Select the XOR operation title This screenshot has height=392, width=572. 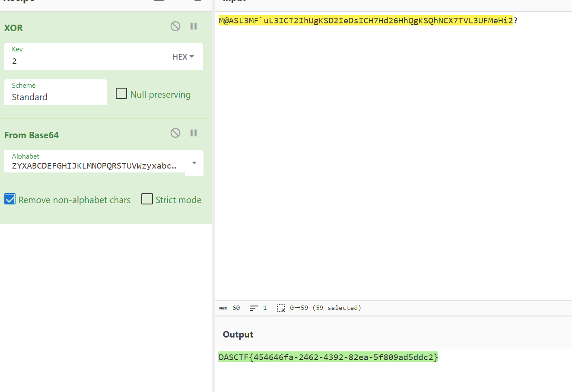pyautogui.click(x=13, y=28)
